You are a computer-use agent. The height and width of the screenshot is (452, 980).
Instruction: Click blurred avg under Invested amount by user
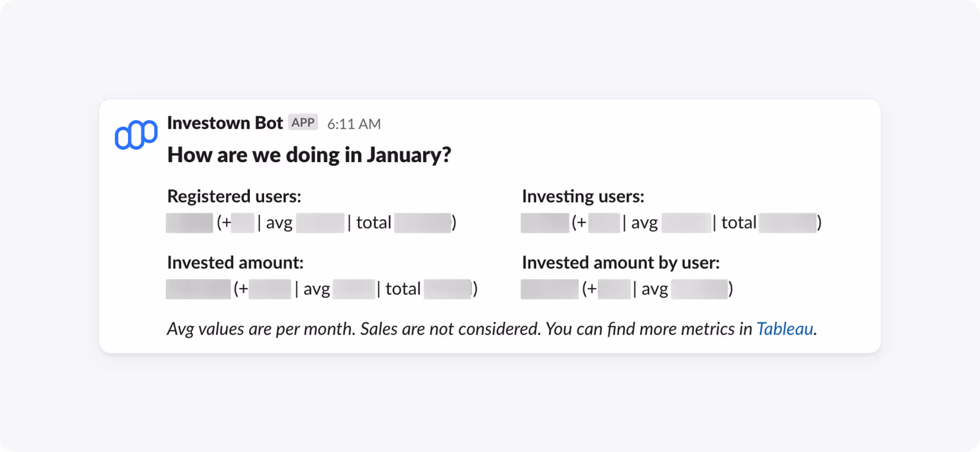(699, 289)
